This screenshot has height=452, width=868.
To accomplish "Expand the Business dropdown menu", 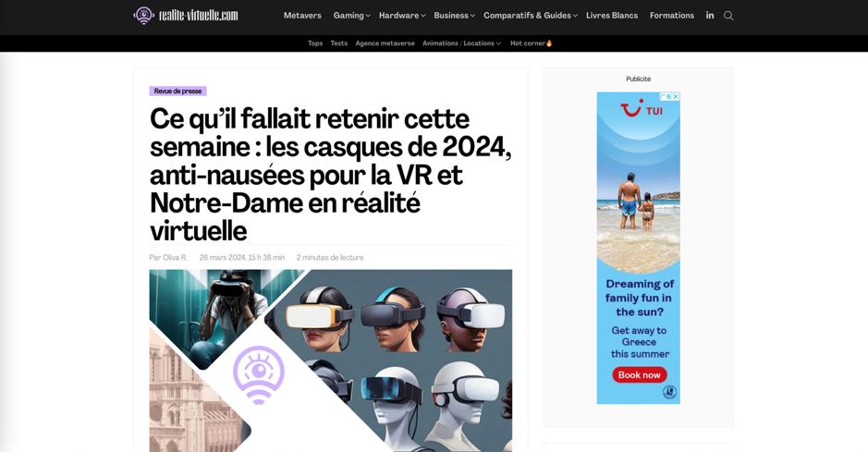I will (454, 16).
